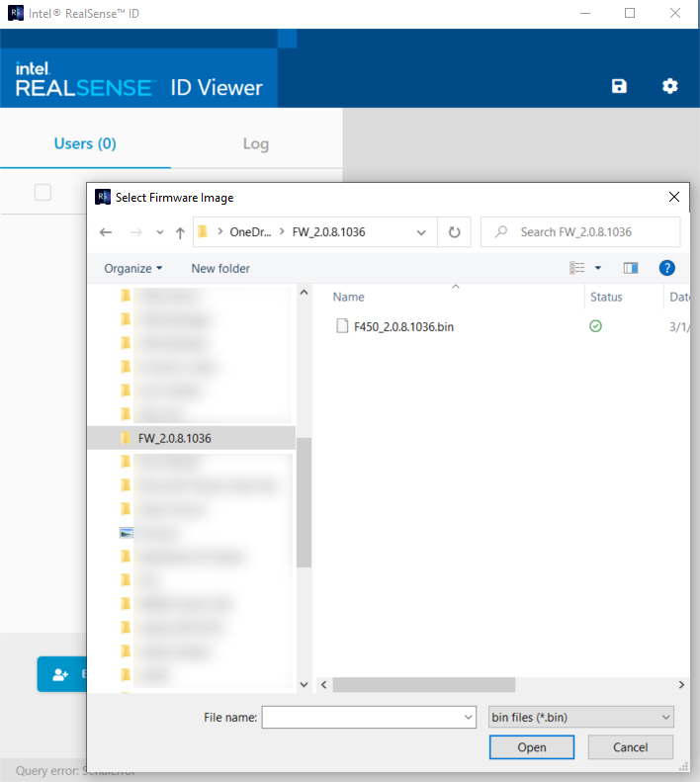Click the navigation tree scroll up arrow
Viewport: 700px width, 782px height.
tap(304, 293)
